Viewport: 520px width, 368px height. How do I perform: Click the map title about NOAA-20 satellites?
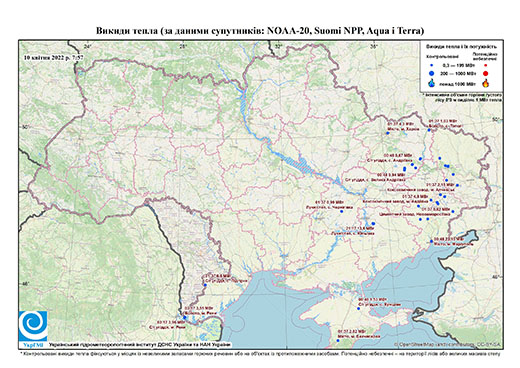pyautogui.click(x=260, y=31)
